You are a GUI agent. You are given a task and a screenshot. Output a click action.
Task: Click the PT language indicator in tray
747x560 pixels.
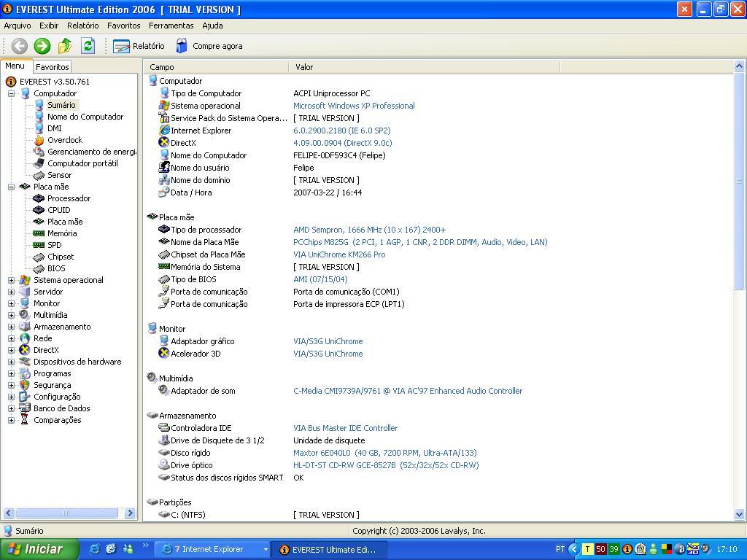560,549
